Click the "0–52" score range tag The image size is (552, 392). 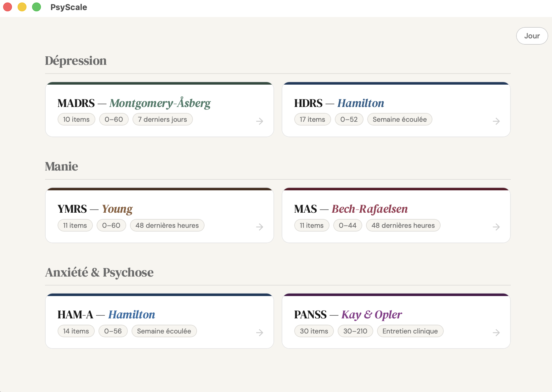tap(349, 120)
